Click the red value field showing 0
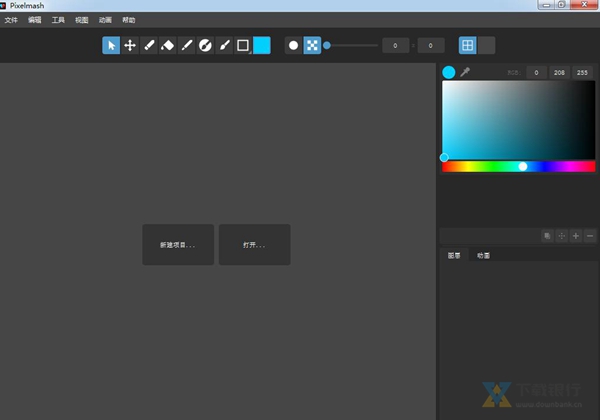This screenshot has height=420, width=600. [x=536, y=72]
